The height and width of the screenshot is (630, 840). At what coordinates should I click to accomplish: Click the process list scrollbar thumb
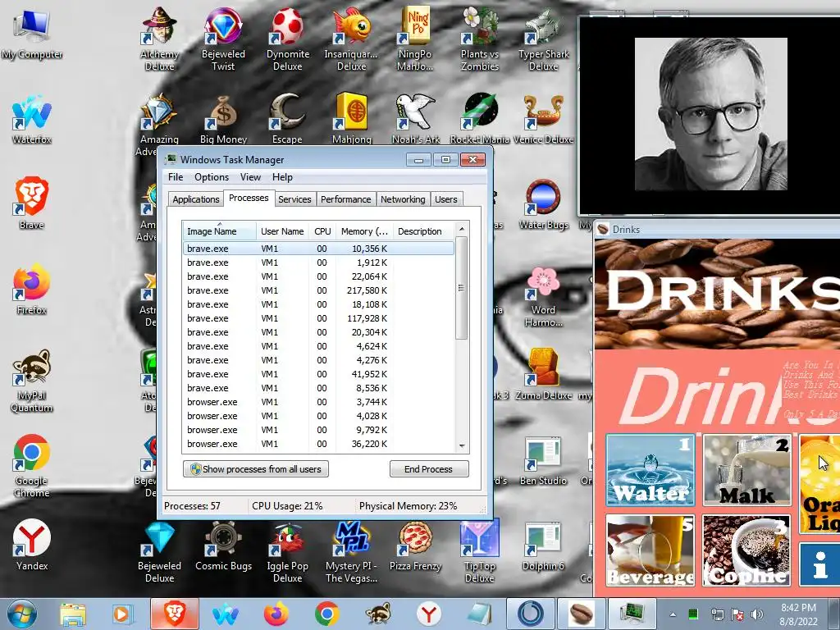click(461, 288)
